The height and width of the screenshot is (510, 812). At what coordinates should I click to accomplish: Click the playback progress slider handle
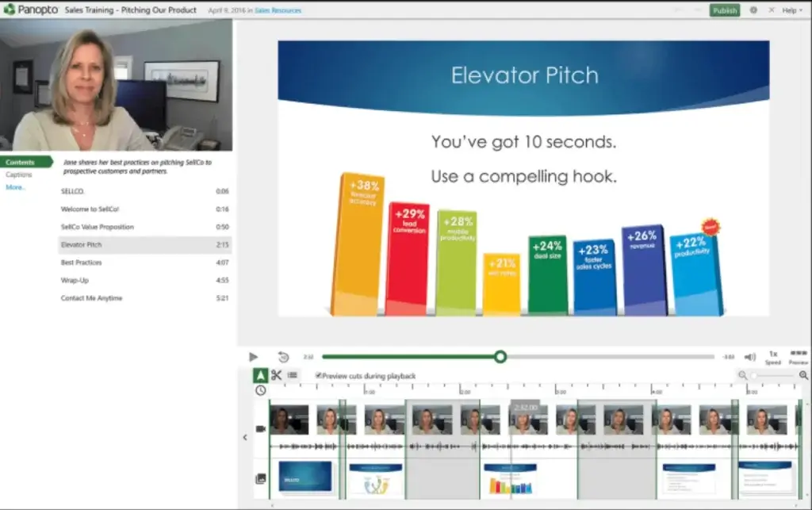pyautogui.click(x=500, y=357)
